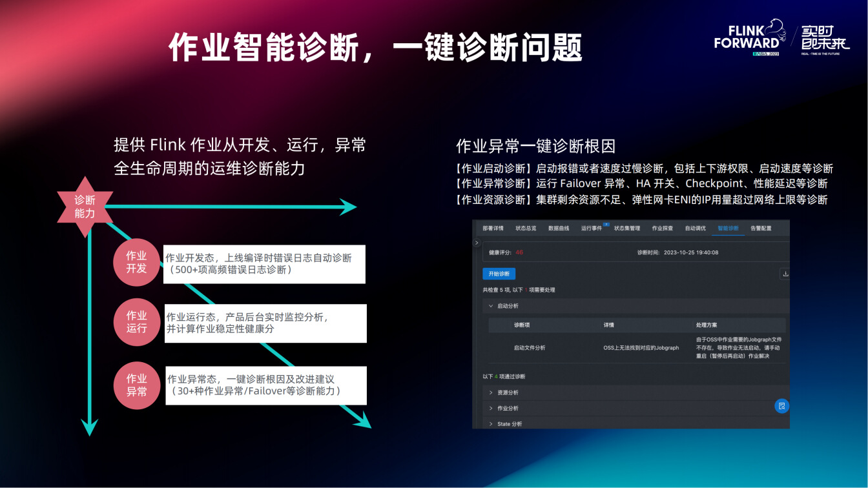Click the 【作业资源诊断】 bullet line
The height and width of the screenshot is (488, 868).
(x=641, y=199)
